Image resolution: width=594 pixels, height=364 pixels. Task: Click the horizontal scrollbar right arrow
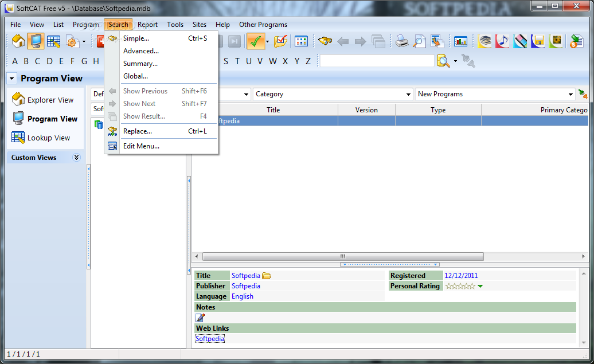583,256
